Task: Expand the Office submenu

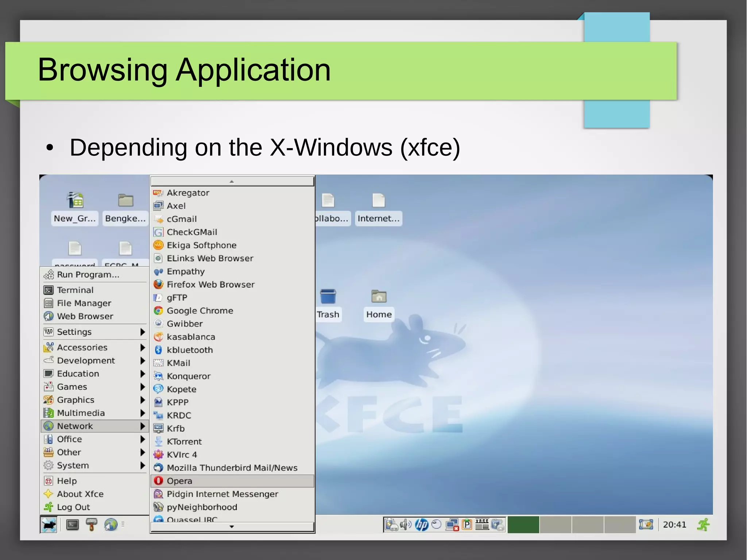Action: pyautogui.click(x=94, y=440)
